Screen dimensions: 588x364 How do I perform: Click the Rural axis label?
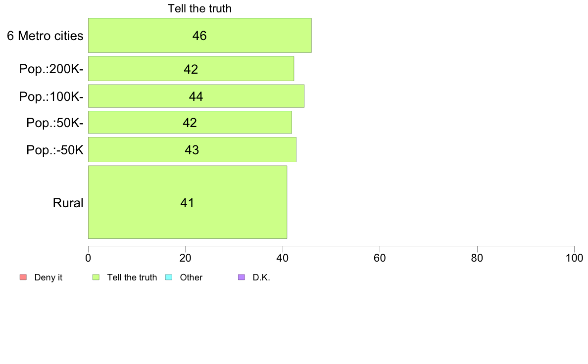[x=68, y=203]
